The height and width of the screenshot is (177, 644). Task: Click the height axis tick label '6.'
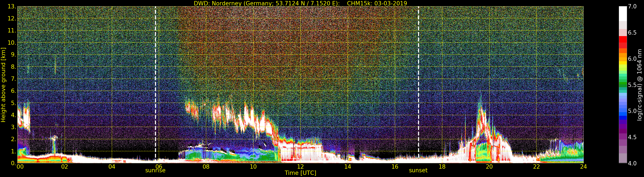click(14, 91)
